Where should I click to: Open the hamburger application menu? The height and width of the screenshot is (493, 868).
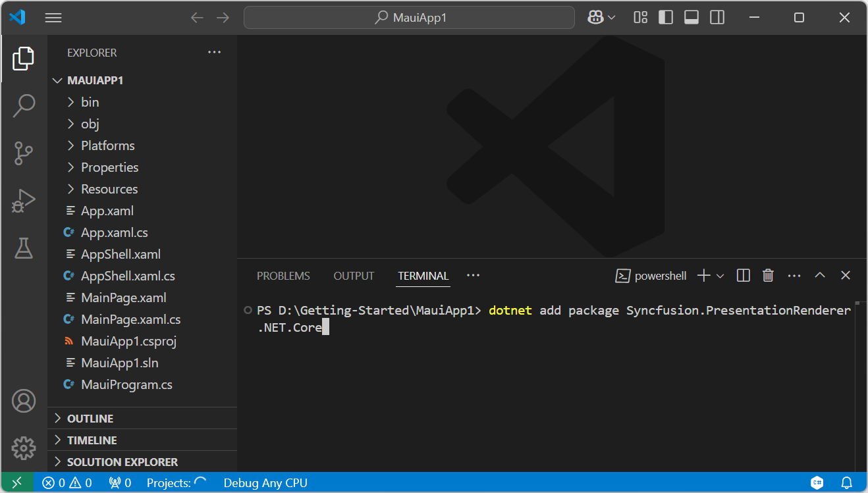pos(53,18)
